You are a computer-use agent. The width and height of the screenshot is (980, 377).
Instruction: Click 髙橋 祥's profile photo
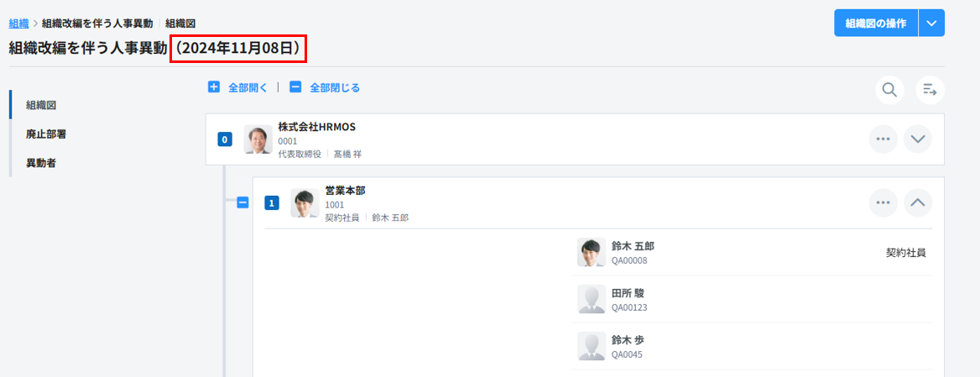pos(258,139)
